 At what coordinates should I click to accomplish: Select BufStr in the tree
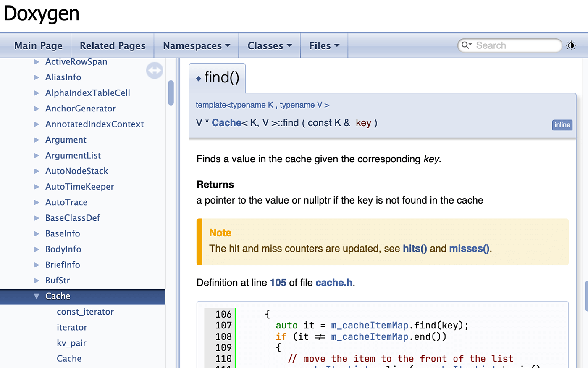[58, 281]
